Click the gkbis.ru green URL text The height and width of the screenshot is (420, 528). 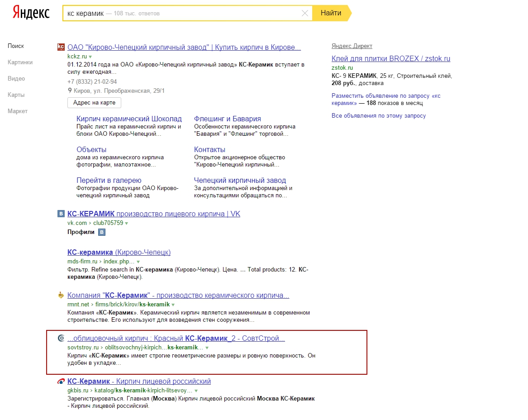130,391
